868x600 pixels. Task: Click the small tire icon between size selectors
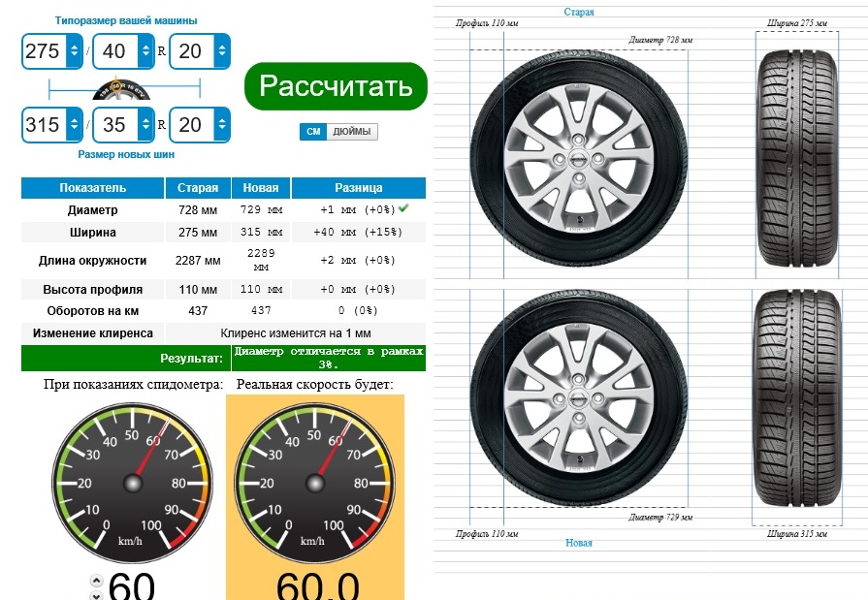click(x=124, y=90)
